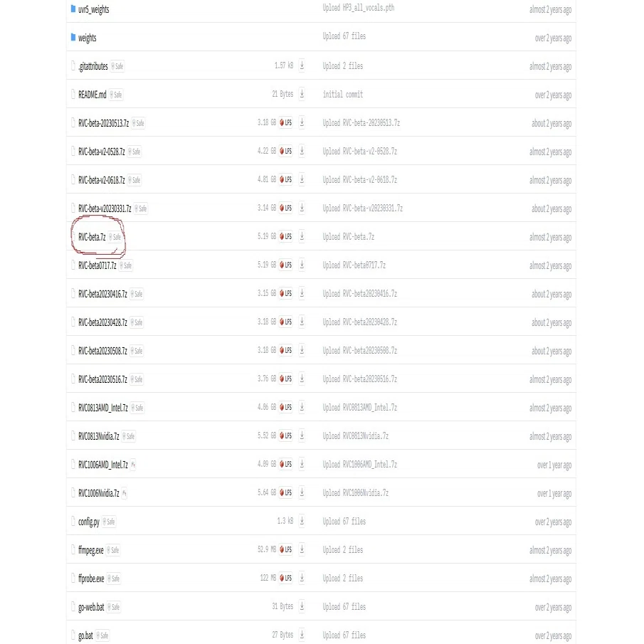644x644 pixels.
Task: Click download icon for .gitattributes
Action: [x=302, y=65]
